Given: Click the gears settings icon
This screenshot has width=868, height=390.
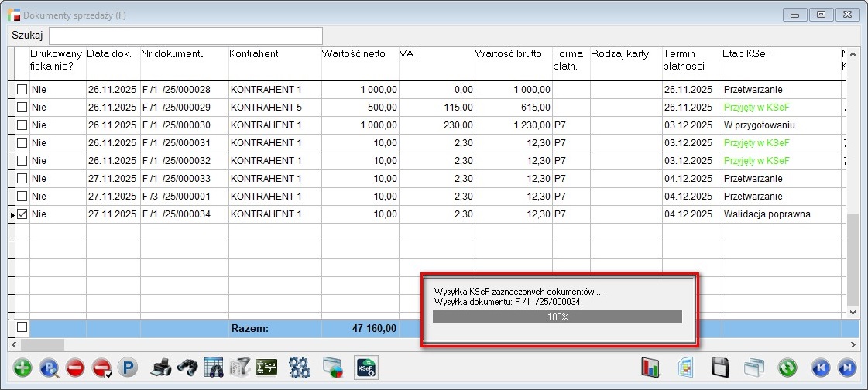Looking at the screenshot, I should (299, 368).
